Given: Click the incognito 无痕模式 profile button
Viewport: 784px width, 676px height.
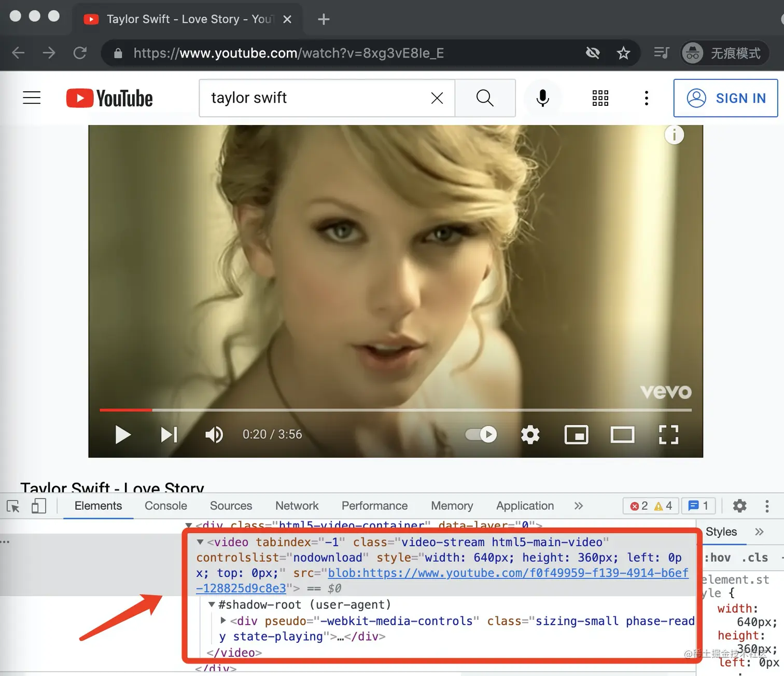Looking at the screenshot, I should 724,53.
